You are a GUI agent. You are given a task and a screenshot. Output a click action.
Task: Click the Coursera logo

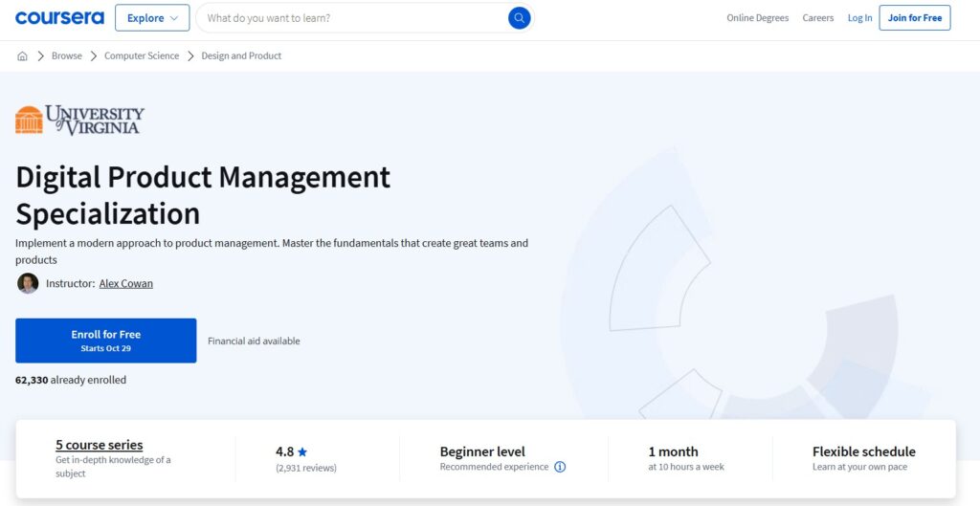coord(60,17)
